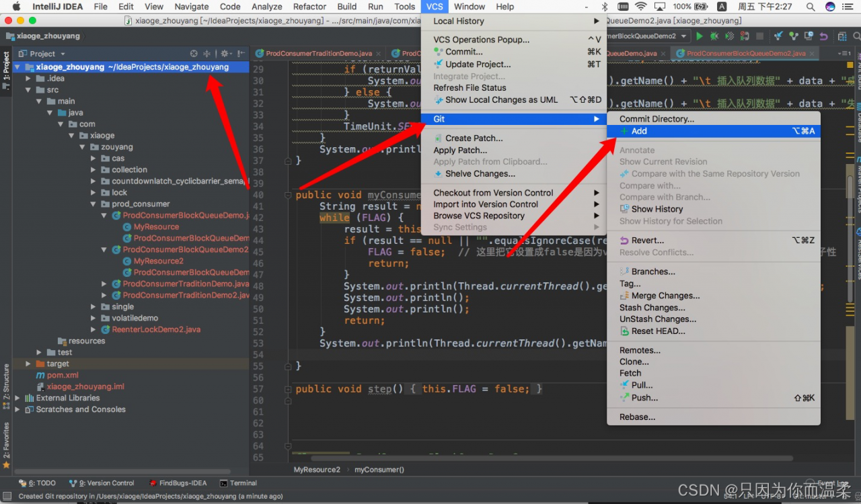Select Create Patch... in VCS menu
Image resolution: width=861 pixels, height=504 pixels.
[x=514, y=138]
